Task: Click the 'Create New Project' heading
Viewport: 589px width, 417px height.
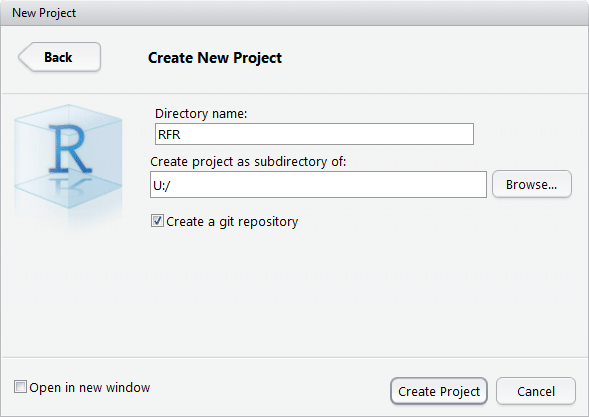Action: 215,58
